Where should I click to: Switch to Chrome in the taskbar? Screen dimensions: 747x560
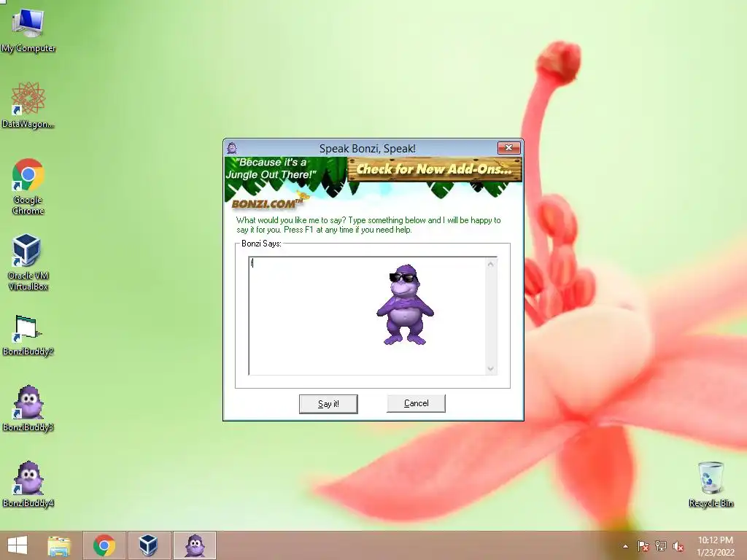coord(104,545)
